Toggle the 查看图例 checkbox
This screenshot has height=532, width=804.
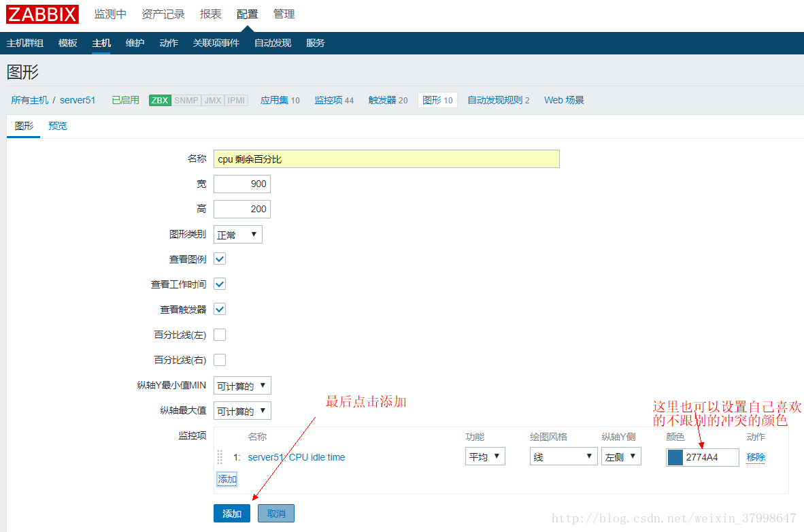tap(220, 259)
